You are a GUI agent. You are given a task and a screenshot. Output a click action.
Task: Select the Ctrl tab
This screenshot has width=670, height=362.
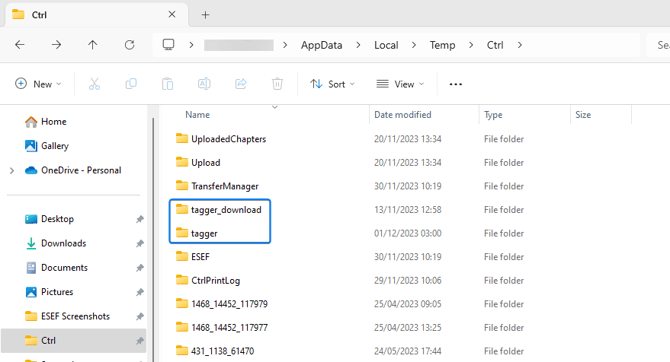(x=97, y=15)
